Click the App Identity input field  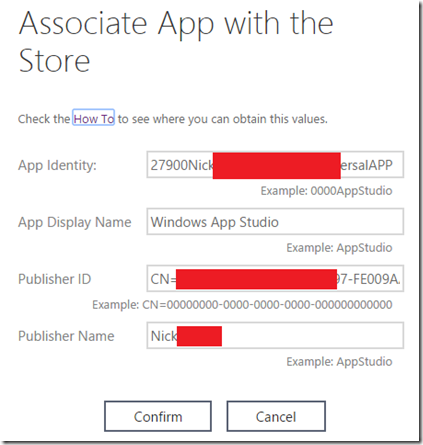point(275,165)
